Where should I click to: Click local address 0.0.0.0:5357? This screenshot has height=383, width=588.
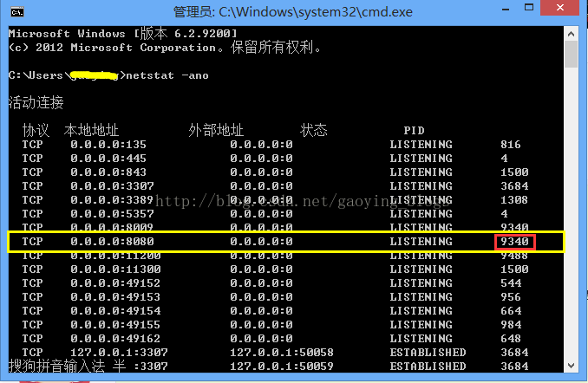tap(112, 214)
